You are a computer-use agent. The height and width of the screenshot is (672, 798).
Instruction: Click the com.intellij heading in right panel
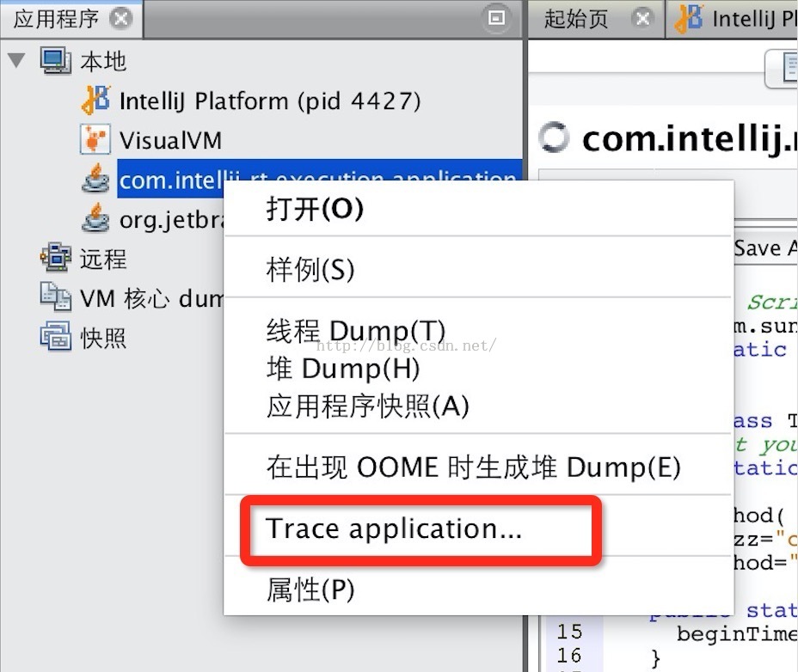[x=690, y=139]
